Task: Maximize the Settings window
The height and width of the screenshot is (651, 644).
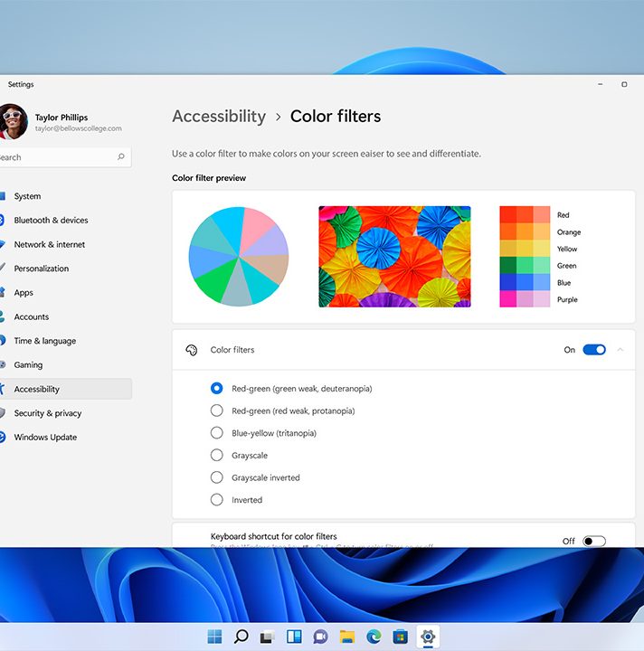Action: (x=624, y=84)
